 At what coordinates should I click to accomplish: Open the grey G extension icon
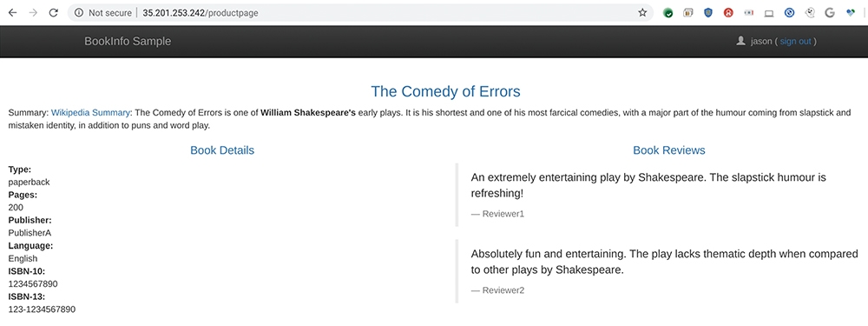point(829,13)
